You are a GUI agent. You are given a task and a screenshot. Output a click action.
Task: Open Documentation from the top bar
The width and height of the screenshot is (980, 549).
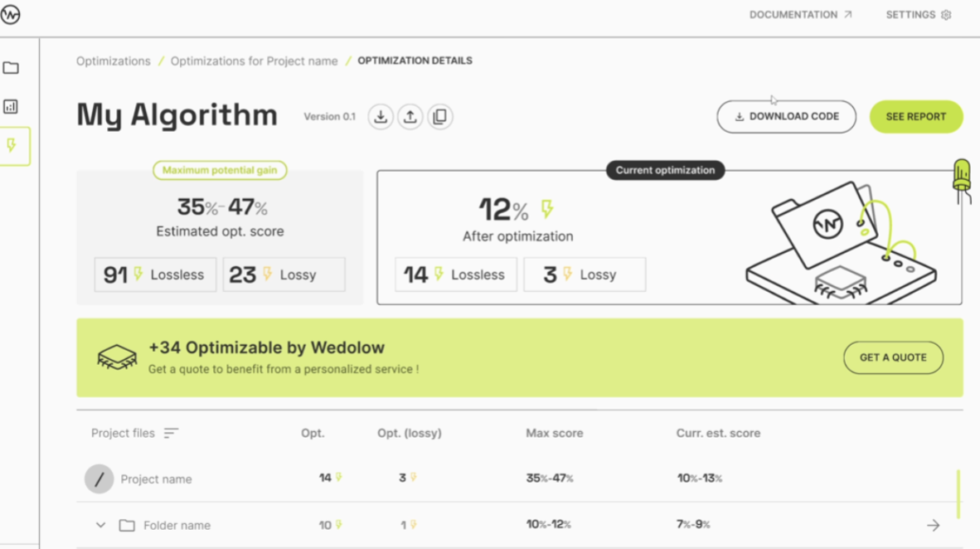[800, 15]
